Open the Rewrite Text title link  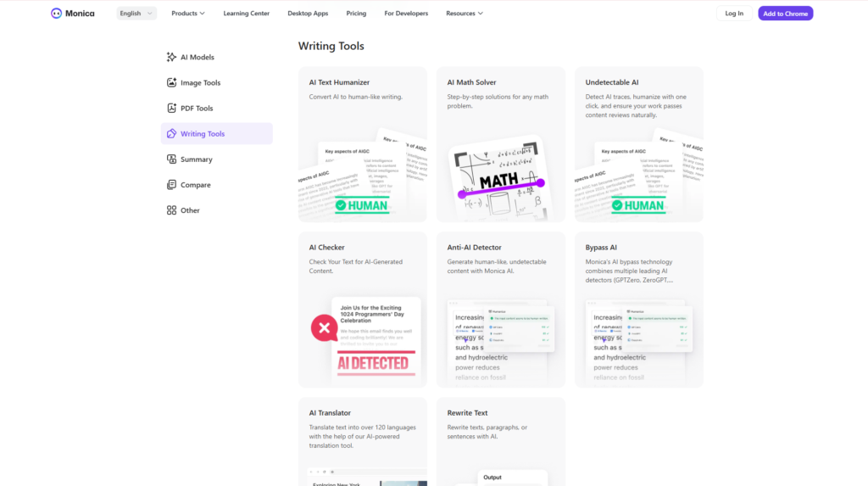[467, 413]
